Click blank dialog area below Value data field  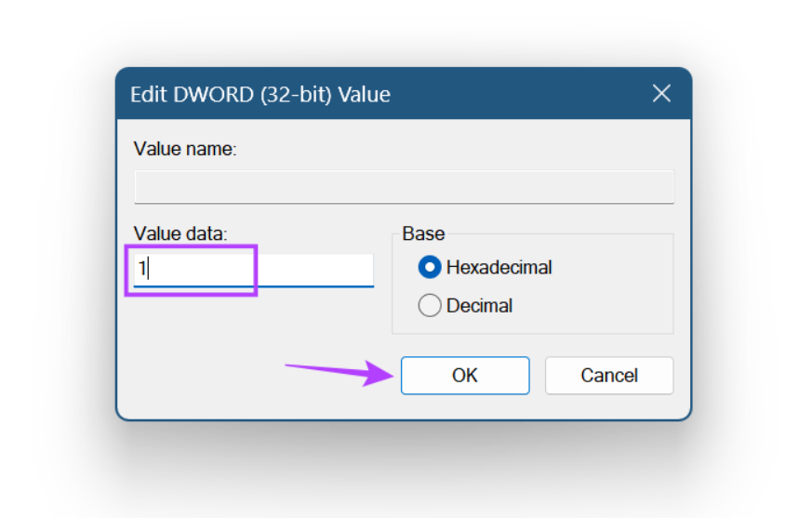coord(251,321)
